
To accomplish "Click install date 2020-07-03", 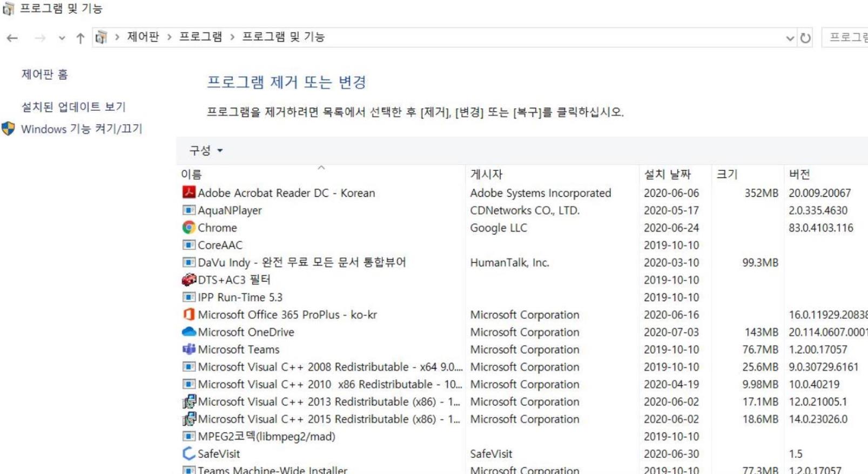I will 671,332.
